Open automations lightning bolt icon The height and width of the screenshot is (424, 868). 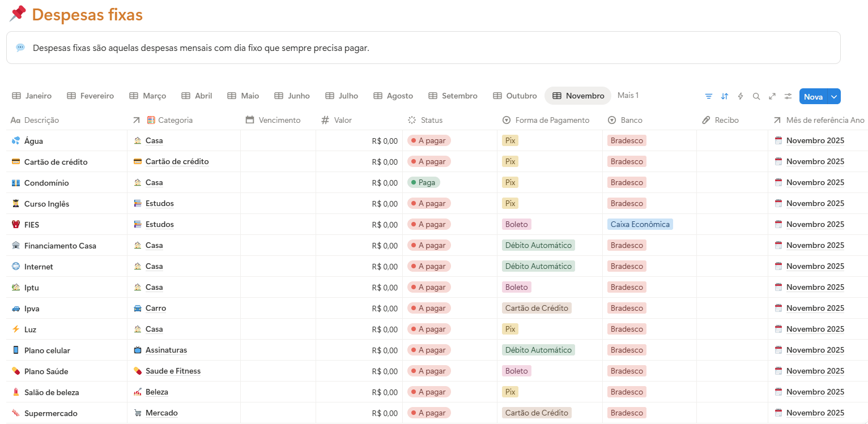(740, 96)
